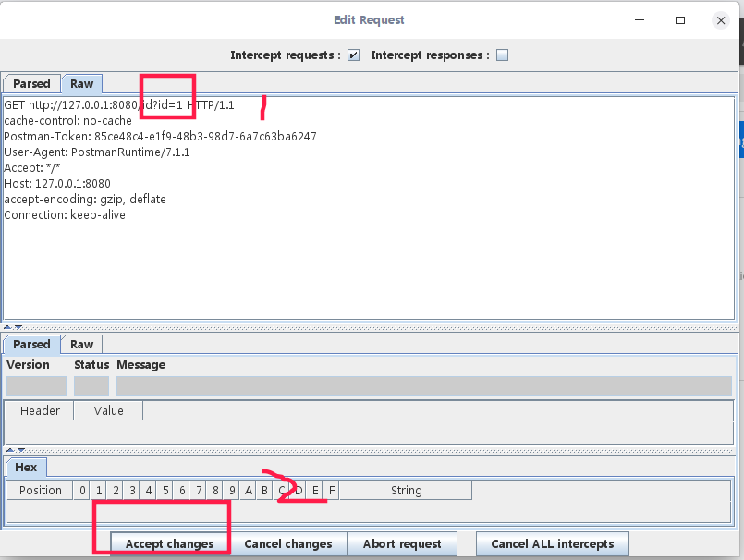Switch to the response Raw tab

point(82,345)
